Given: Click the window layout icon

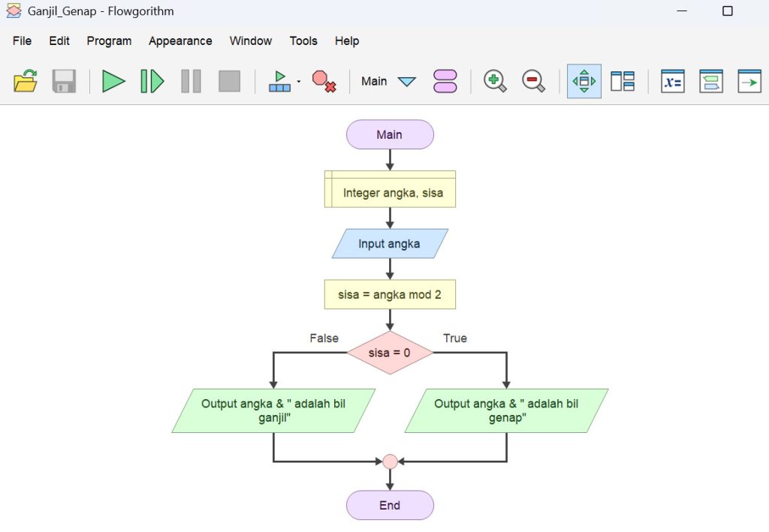Looking at the screenshot, I should click(622, 81).
